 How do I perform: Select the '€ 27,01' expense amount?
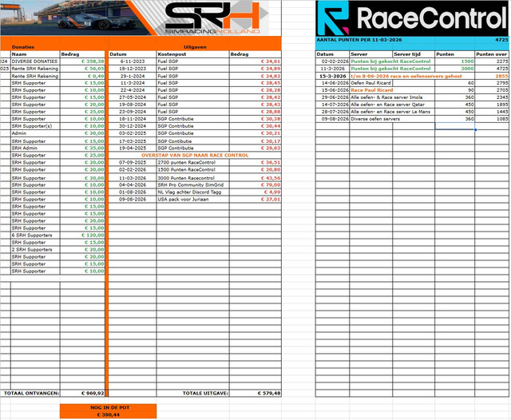(255, 199)
